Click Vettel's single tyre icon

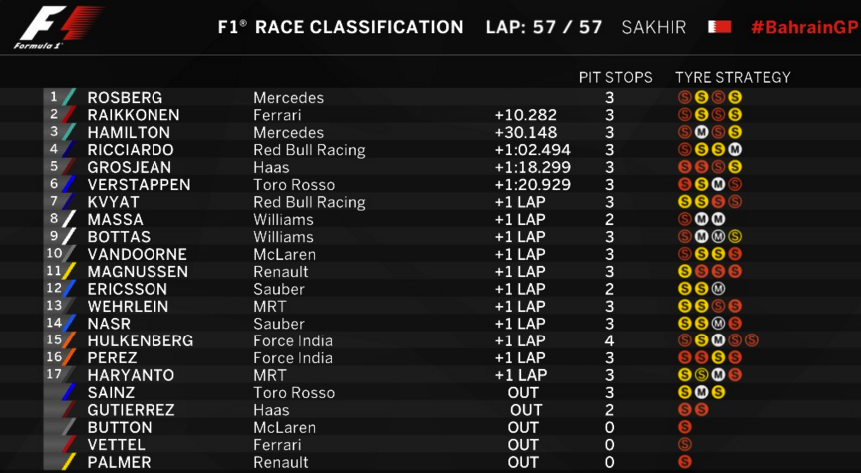(684, 444)
